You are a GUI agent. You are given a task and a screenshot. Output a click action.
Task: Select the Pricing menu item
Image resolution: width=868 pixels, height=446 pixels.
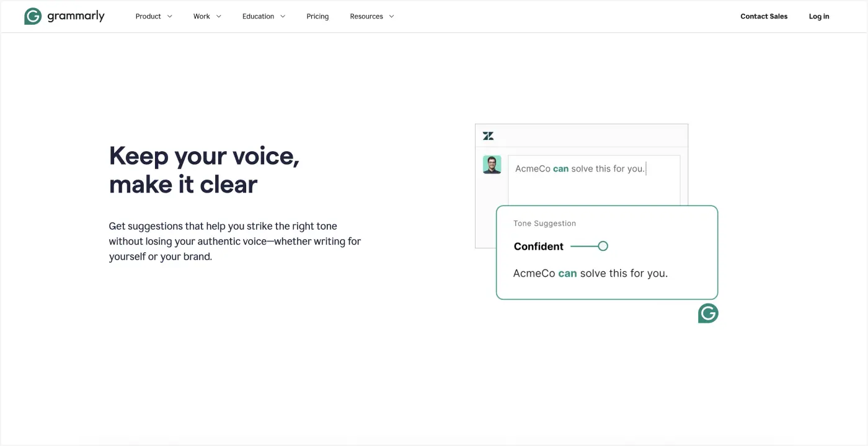pyautogui.click(x=317, y=16)
